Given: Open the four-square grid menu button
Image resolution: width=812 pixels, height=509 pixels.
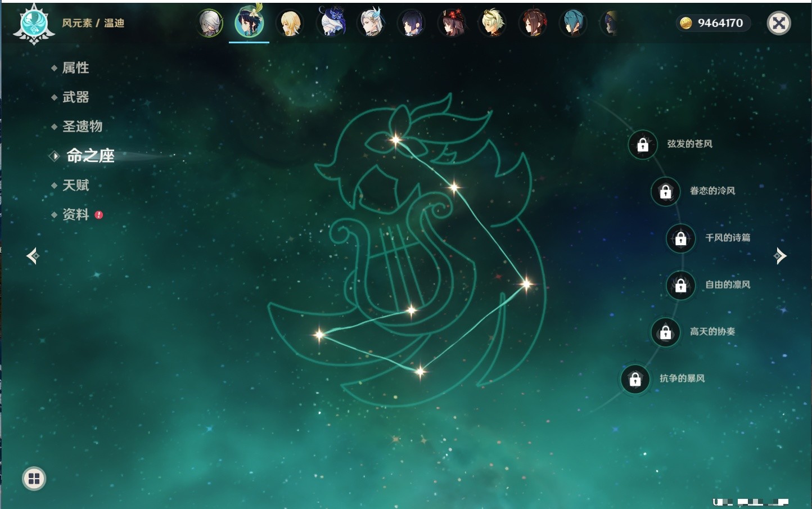Looking at the screenshot, I should point(34,479).
